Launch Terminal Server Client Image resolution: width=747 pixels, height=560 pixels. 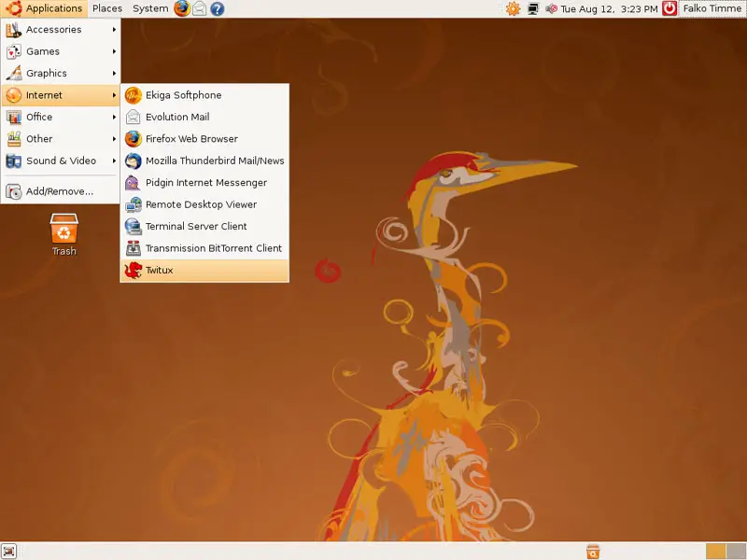[204, 227]
